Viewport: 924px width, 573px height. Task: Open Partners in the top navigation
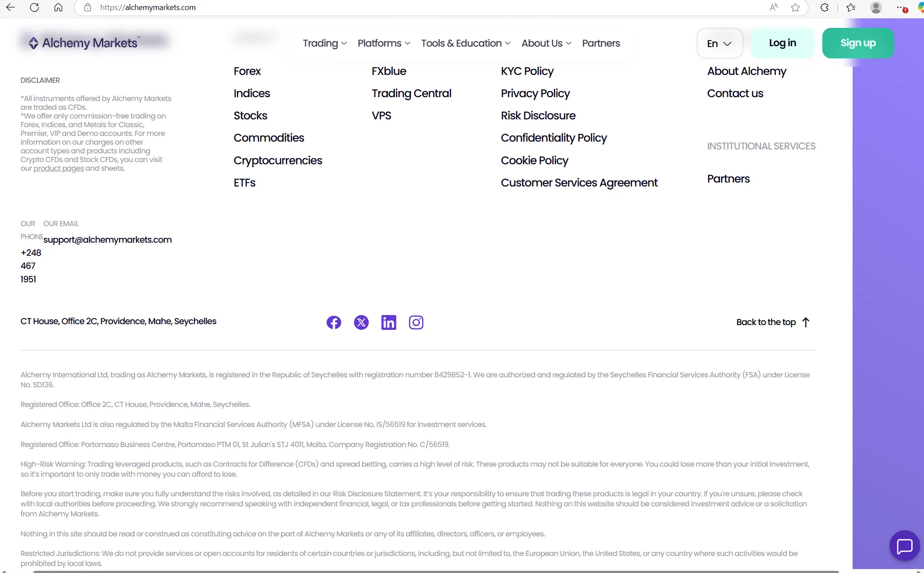(601, 43)
